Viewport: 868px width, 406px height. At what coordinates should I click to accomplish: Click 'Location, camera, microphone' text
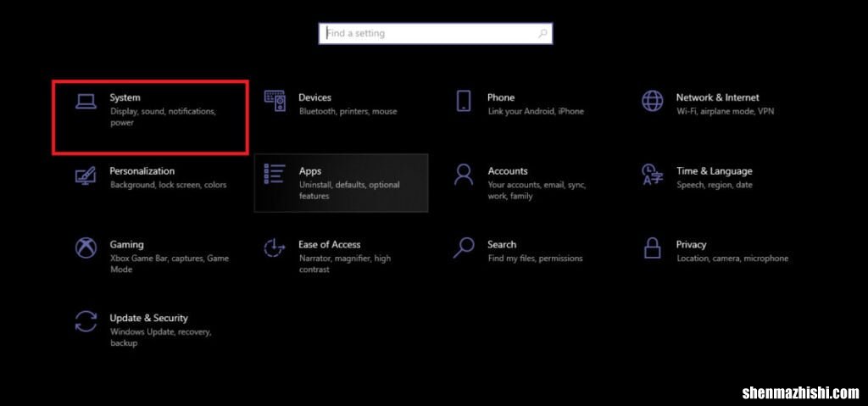(732, 259)
